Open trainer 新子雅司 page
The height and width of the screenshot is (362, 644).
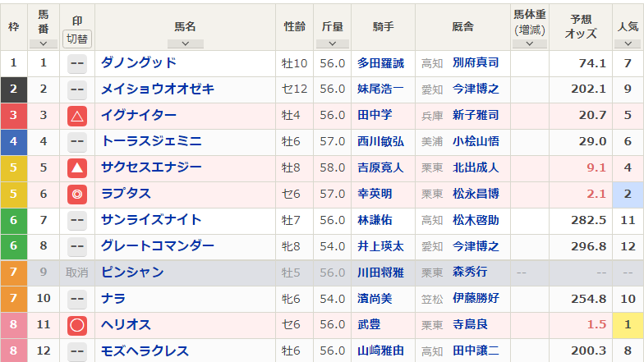click(x=476, y=115)
